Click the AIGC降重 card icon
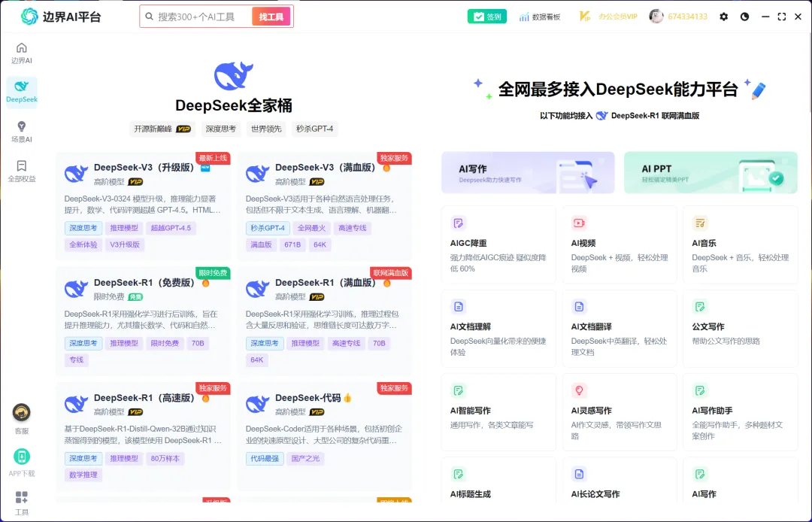The height and width of the screenshot is (522, 812). (x=459, y=223)
